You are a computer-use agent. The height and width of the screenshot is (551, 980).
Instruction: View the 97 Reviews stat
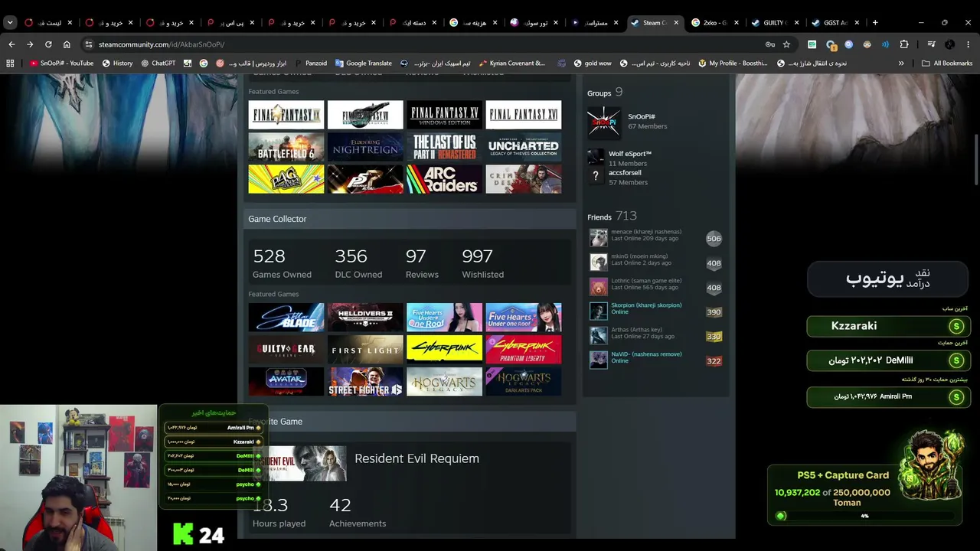(x=422, y=263)
